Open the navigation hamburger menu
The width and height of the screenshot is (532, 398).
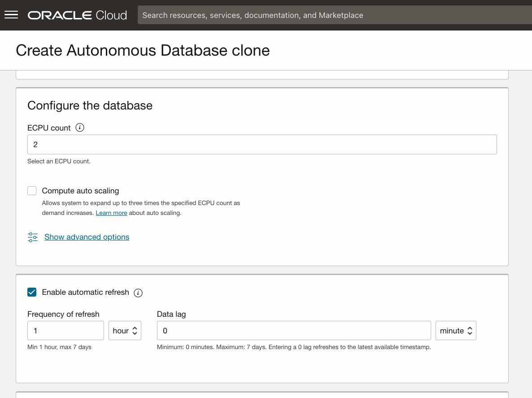point(11,14)
